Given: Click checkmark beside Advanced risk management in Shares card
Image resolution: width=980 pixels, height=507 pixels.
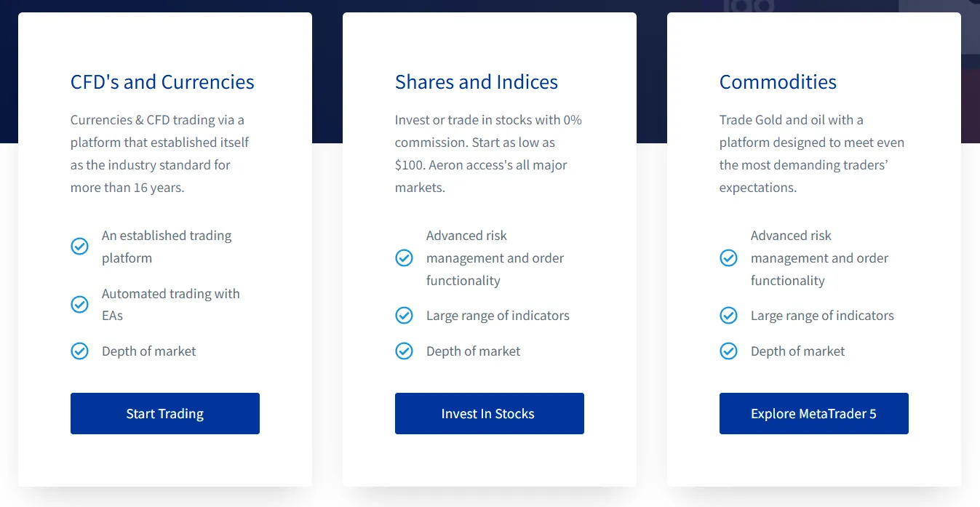Looking at the screenshot, I should click(x=404, y=258).
